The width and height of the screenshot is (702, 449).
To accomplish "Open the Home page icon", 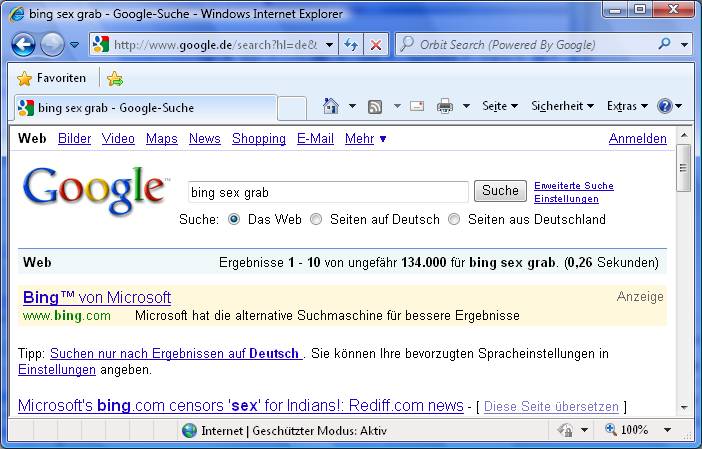I will (331, 106).
